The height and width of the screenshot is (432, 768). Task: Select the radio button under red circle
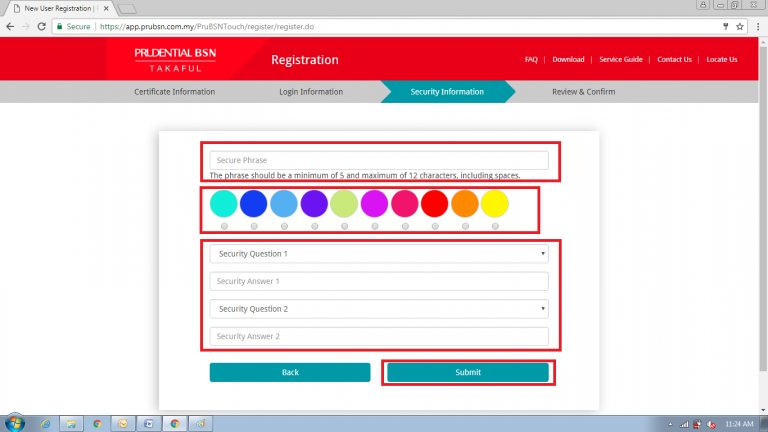click(435, 226)
